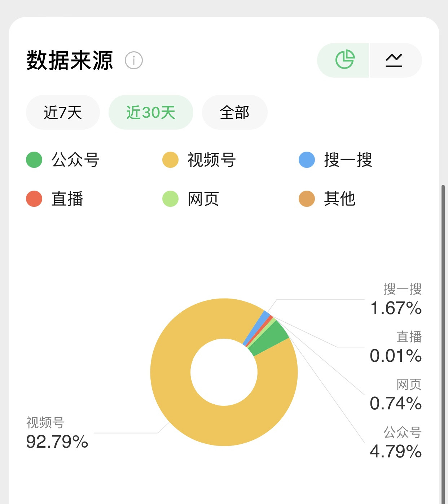Click the 网页 light-green legend dot
Screen dimensions: 448x504
point(170,199)
